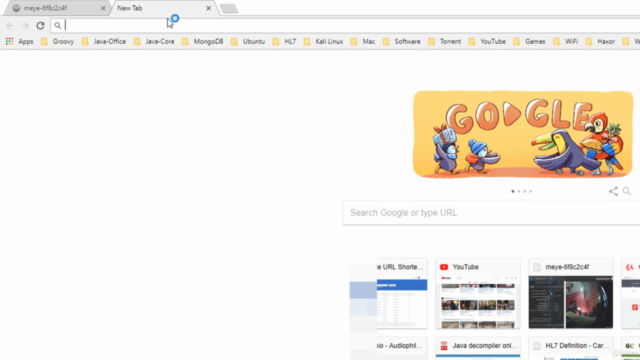
Task: Click the browser Forward arrow
Action: click(x=25, y=25)
